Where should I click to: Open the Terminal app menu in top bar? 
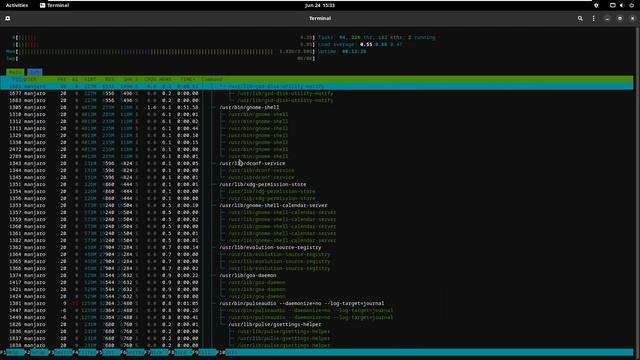click(54, 5)
